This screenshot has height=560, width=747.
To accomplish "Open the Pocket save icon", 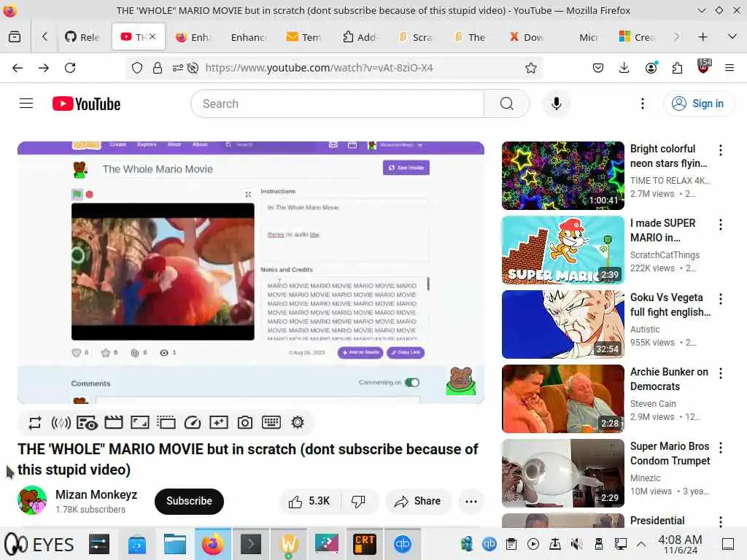I will point(598,68).
